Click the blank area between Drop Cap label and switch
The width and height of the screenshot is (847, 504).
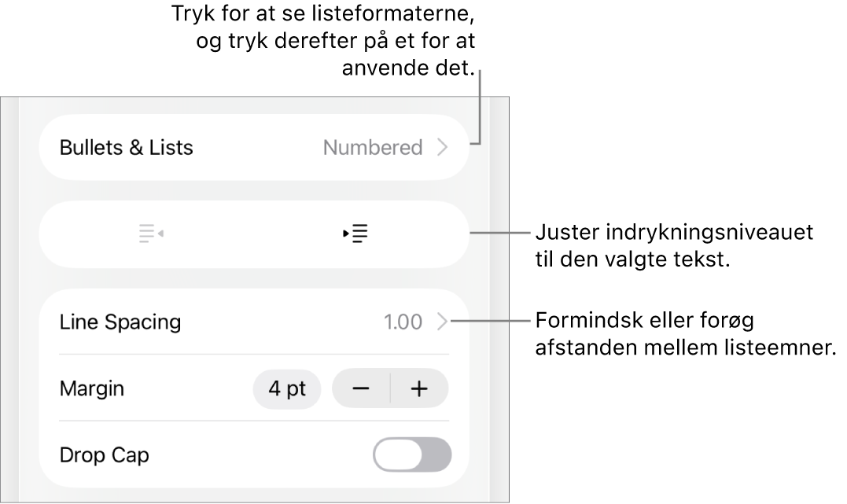(260, 454)
